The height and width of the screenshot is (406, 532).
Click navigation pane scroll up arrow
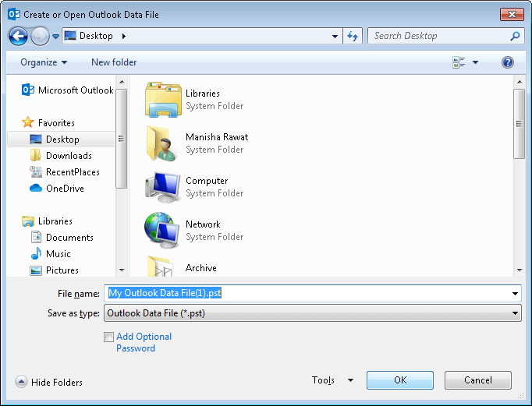pos(122,82)
